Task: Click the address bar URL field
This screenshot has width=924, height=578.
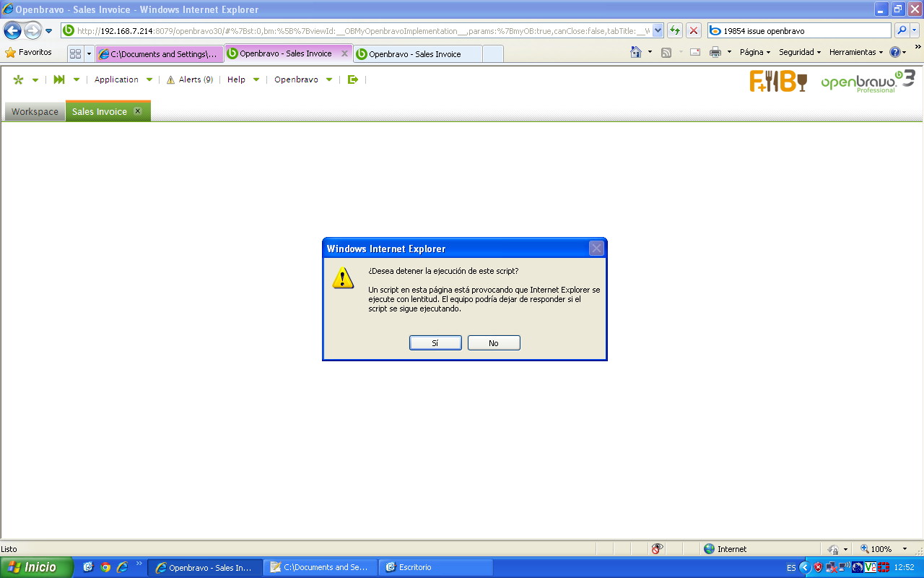Action: [357, 31]
